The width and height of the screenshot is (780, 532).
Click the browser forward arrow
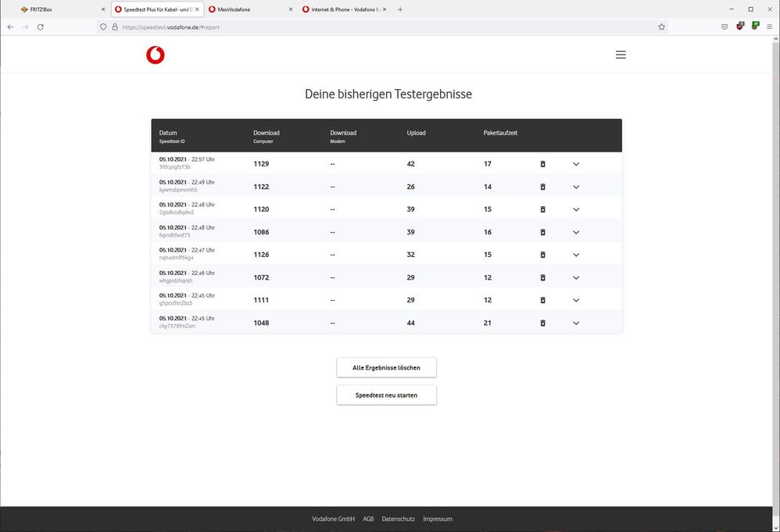click(x=25, y=27)
